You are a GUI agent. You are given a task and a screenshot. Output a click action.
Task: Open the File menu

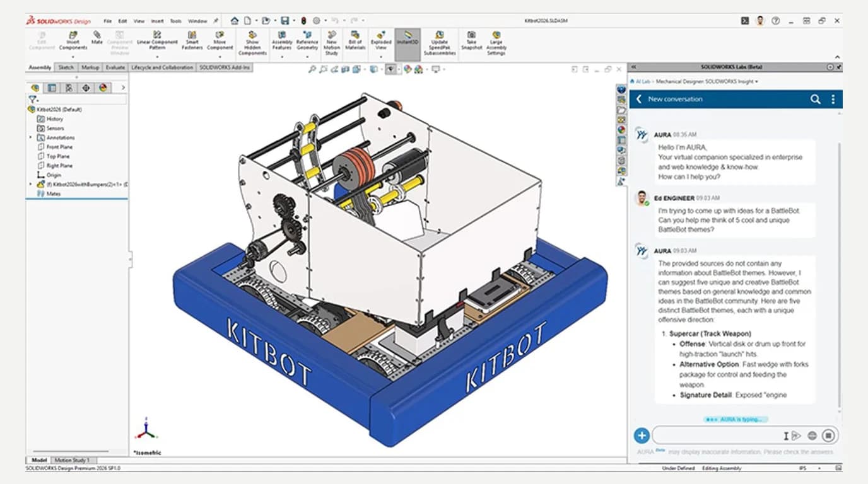[x=108, y=21]
